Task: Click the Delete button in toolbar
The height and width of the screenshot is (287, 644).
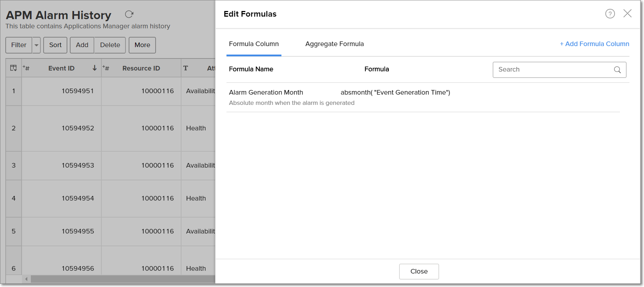Action: (x=110, y=45)
